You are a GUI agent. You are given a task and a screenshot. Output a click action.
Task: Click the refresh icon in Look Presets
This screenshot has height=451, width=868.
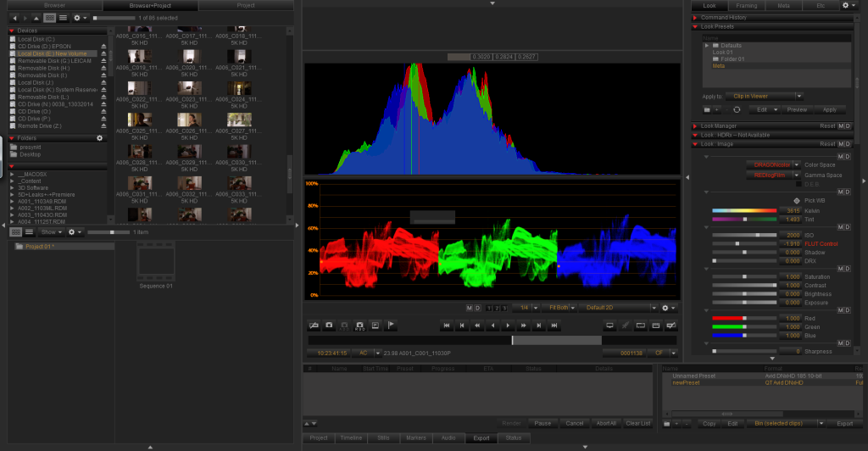[737, 109]
